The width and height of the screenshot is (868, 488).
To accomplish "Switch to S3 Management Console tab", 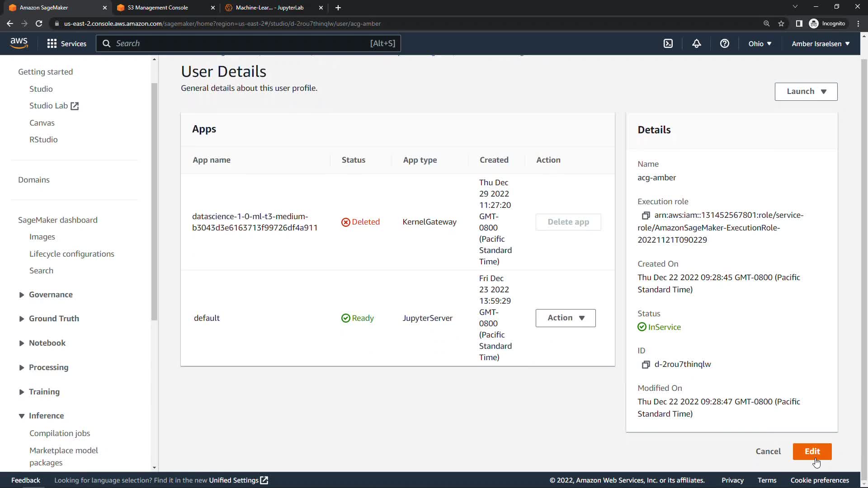I will click(x=158, y=8).
